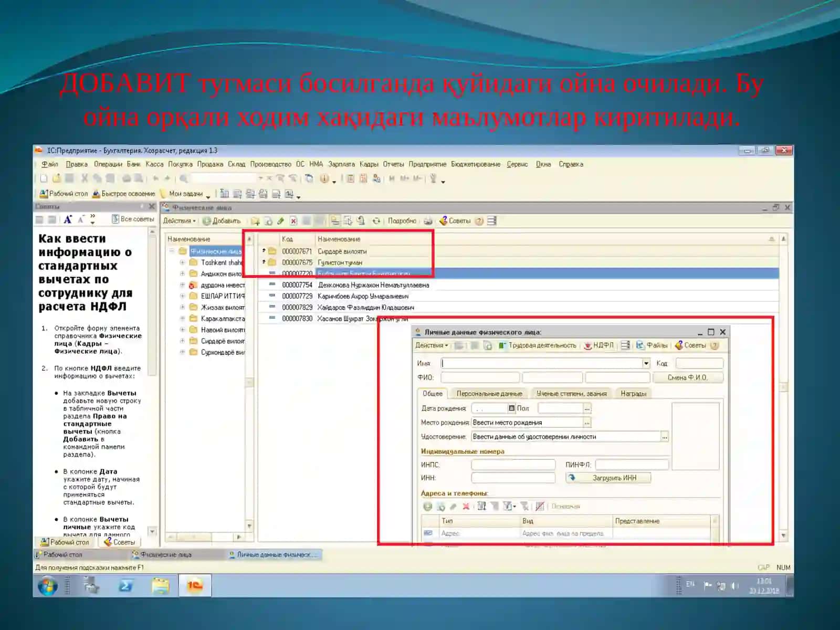Click the ellipsis button for Место рождения

[587, 423]
